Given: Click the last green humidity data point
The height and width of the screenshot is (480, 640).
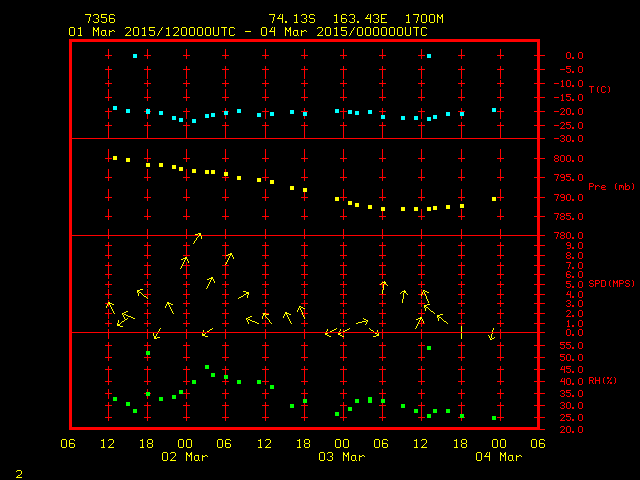Looking at the screenshot, I should pos(494,418).
